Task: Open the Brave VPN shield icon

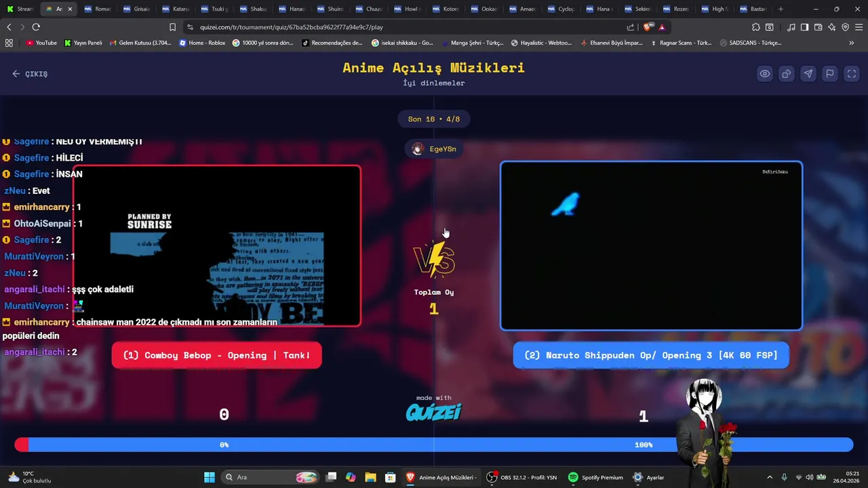Action: pyautogui.click(x=845, y=27)
